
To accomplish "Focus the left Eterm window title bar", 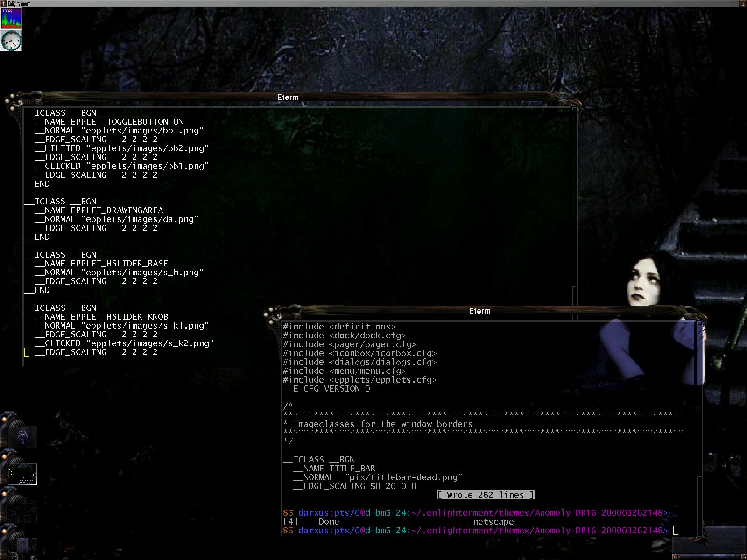I will (288, 97).
